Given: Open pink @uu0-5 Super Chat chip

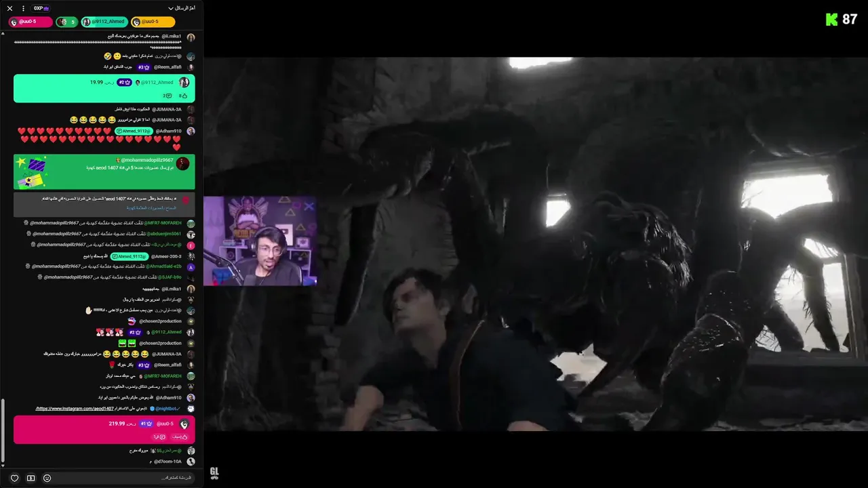Looking at the screenshot, I should coord(31,22).
